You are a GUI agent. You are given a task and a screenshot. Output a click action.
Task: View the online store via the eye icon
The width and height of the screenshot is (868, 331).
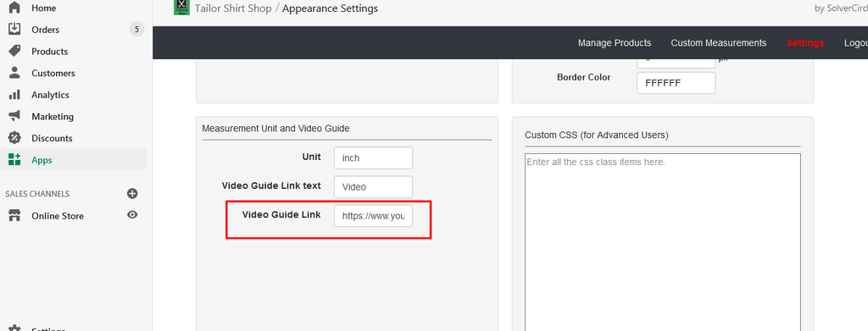pyautogui.click(x=132, y=215)
